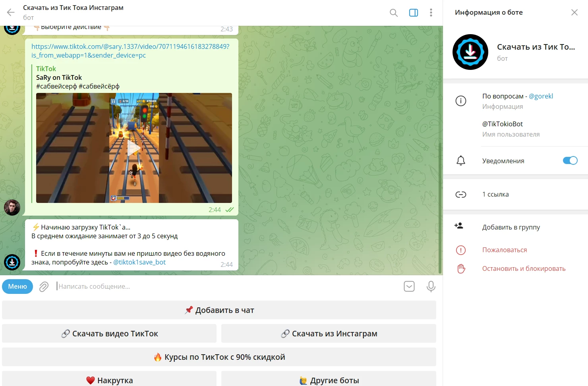This screenshot has width=588, height=386.
Task: Choose Добавить в группу
Action: 511,227
